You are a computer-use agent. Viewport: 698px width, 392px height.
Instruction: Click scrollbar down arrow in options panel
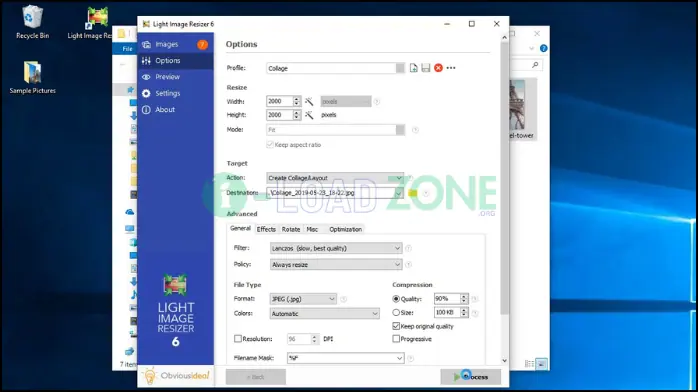[x=504, y=361]
